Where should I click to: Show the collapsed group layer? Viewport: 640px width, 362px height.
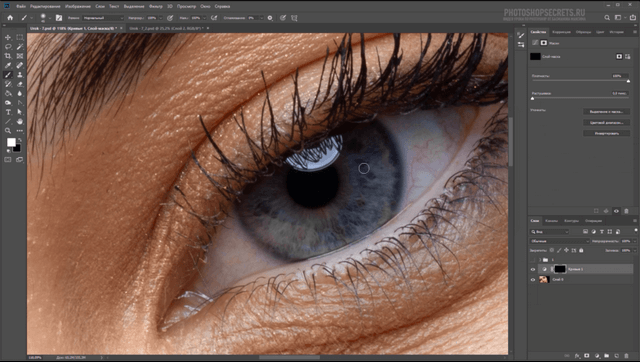tap(533, 260)
